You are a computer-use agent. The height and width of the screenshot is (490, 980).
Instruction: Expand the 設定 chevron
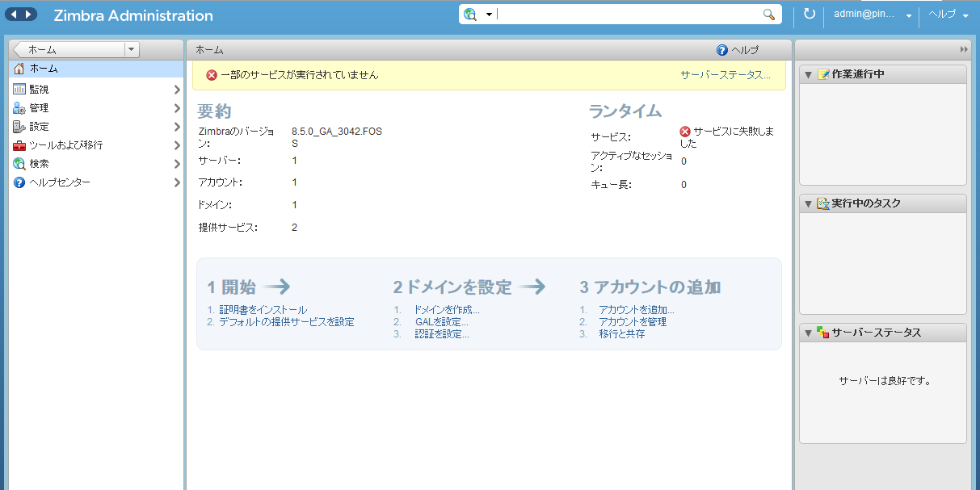point(177,127)
